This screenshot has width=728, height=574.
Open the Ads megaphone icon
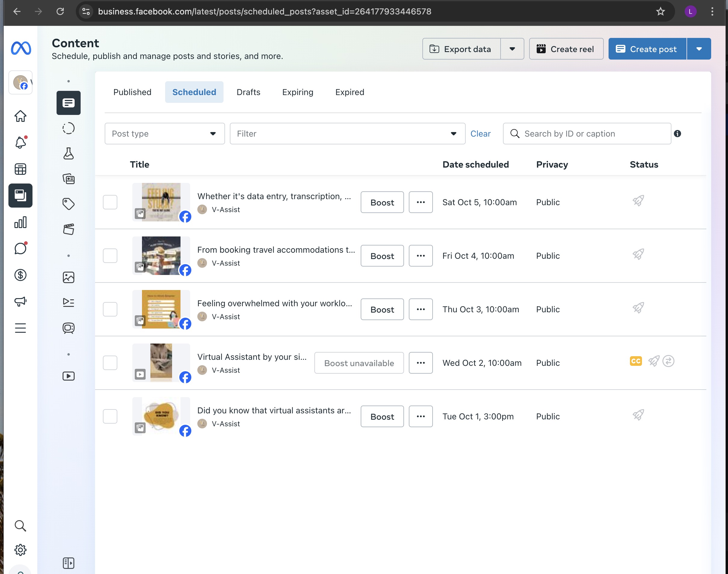click(20, 301)
